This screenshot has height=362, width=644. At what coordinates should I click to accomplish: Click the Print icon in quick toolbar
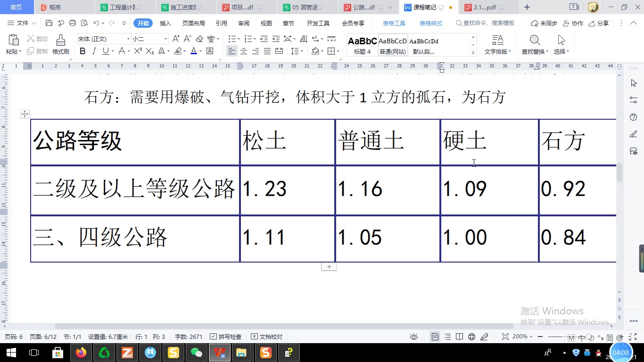coord(73,23)
